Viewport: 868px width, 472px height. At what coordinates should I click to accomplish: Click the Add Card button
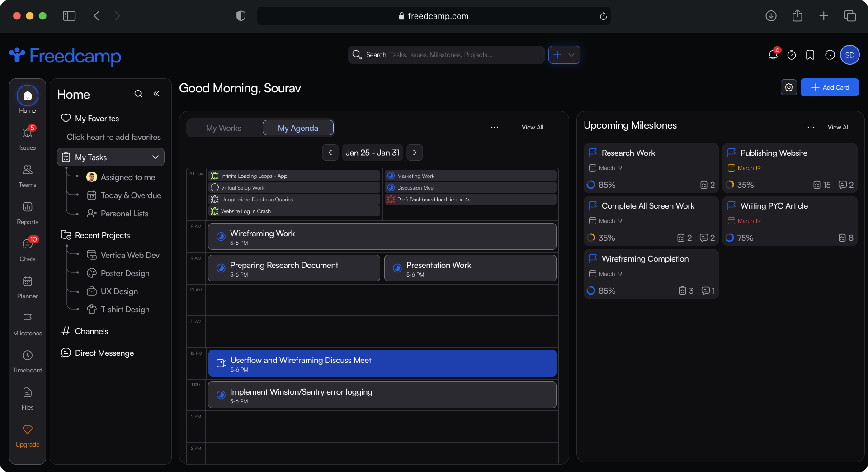click(x=830, y=87)
